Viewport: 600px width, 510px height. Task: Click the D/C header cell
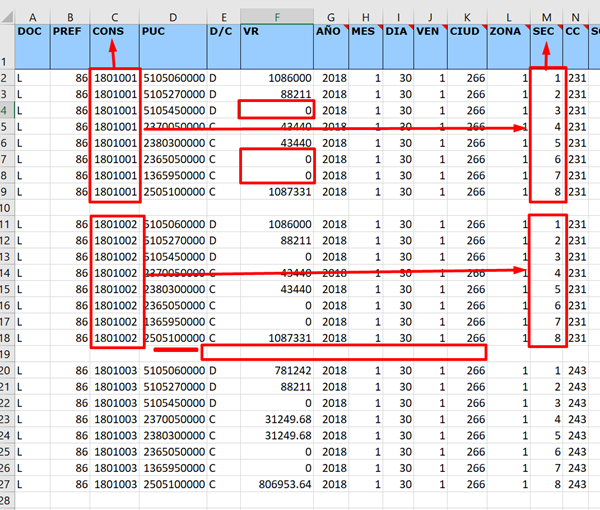click(223, 32)
